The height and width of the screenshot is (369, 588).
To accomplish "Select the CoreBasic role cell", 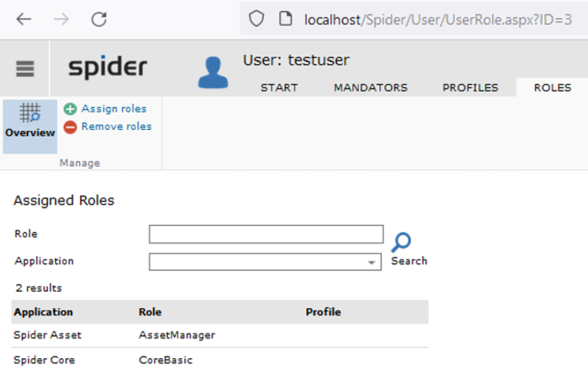I will 166,360.
